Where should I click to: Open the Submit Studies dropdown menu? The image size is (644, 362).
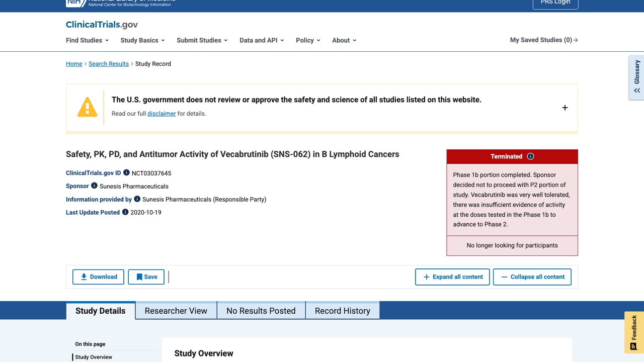pos(202,40)
